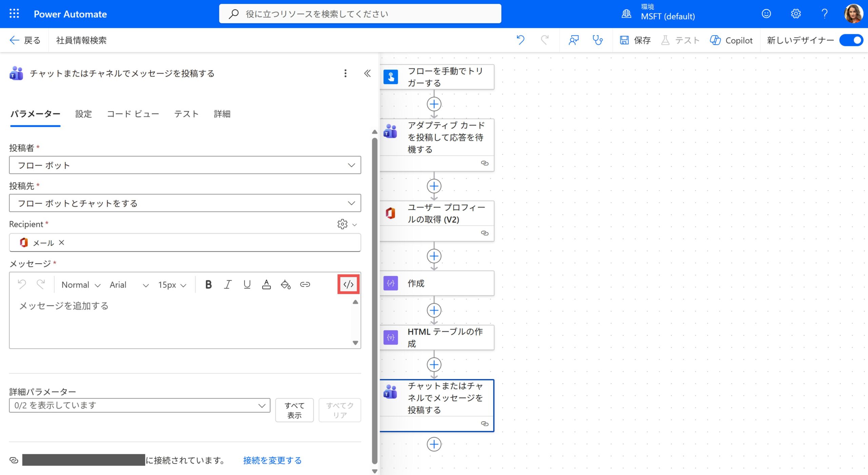
Task: Click the insert link icon in editor
Action: click(305, 284)
